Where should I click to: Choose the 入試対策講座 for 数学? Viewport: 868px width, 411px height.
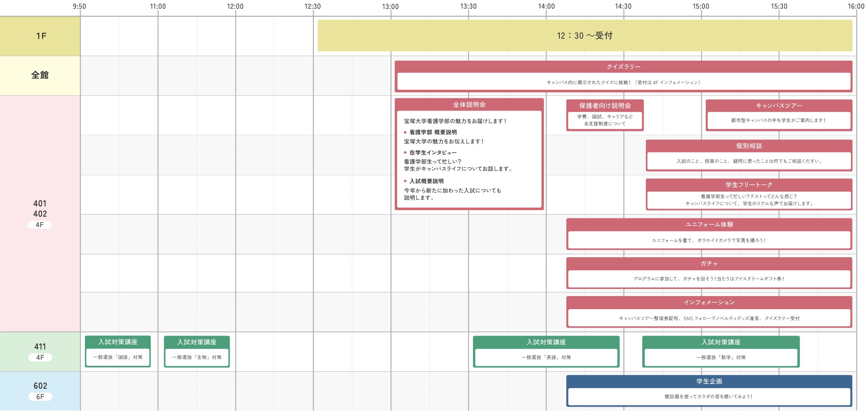(721, 352)
